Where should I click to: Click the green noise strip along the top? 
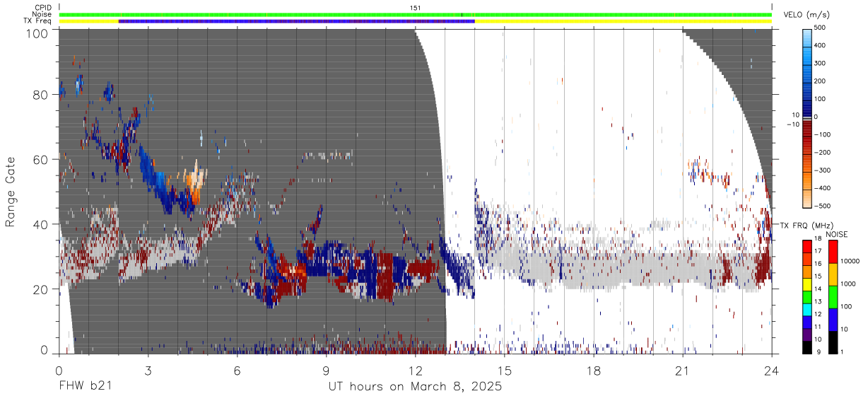(x=415, y=14)
